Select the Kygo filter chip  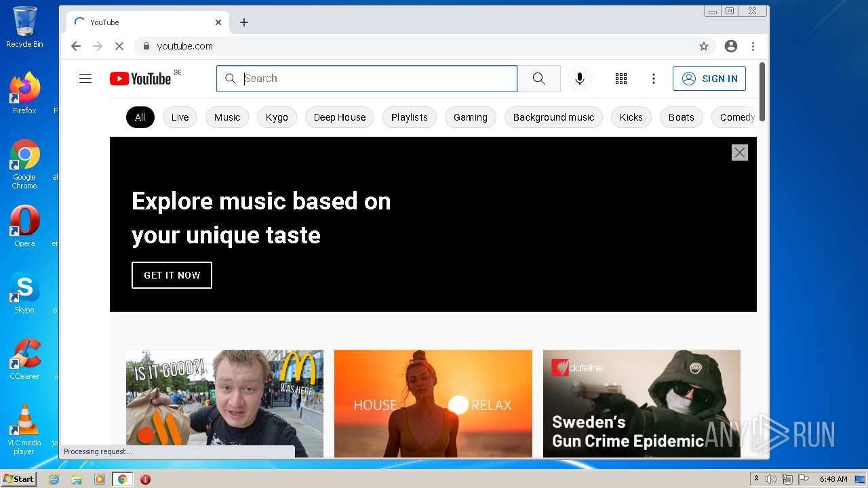(x=277, y=117)
